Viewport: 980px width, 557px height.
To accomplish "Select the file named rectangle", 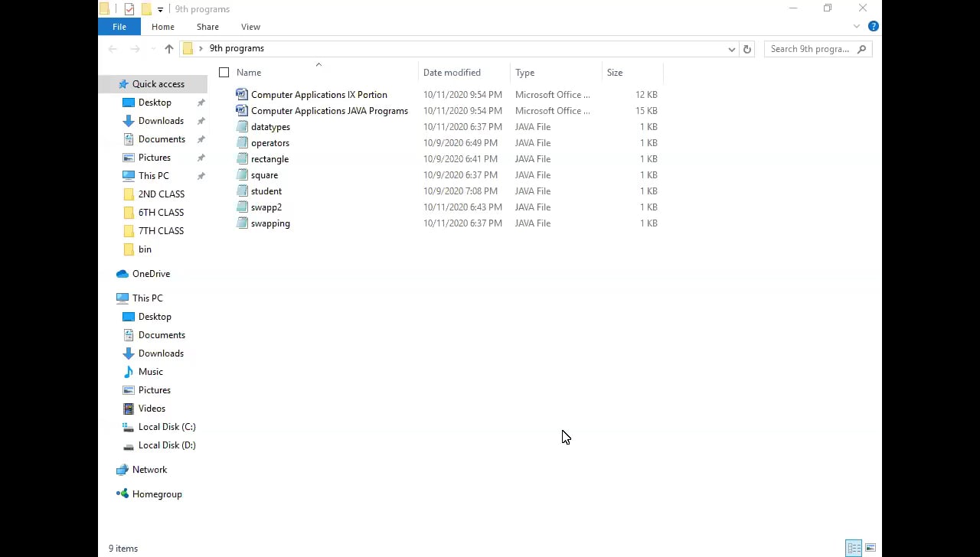I will pyautogui.click(x=269, y=159).
